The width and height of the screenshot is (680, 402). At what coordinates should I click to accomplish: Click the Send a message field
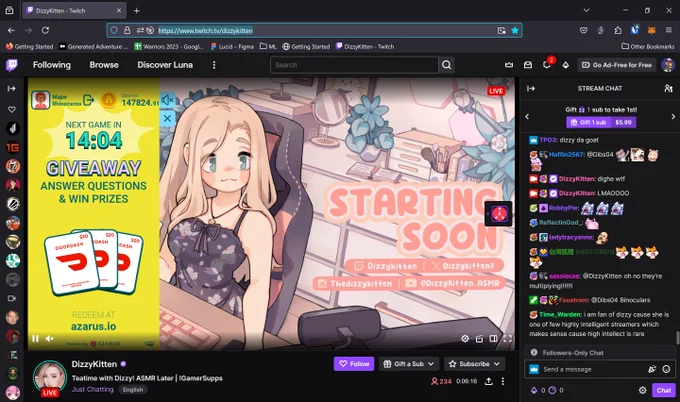tap(592, 369)
